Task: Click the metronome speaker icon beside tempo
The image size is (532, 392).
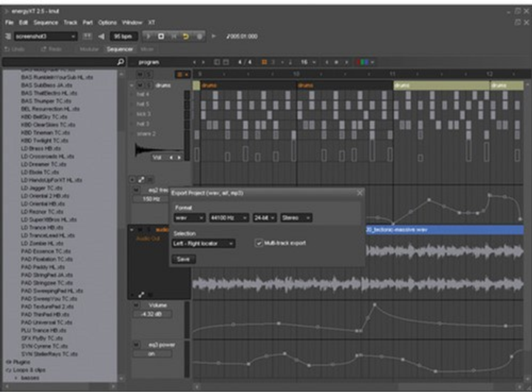Action: (x=101, y=36)
